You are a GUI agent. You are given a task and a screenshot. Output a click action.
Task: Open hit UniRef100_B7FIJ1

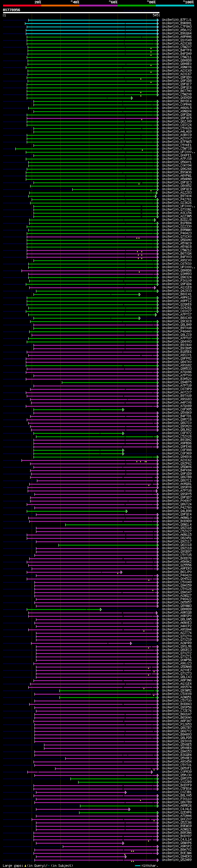(176, 20)
